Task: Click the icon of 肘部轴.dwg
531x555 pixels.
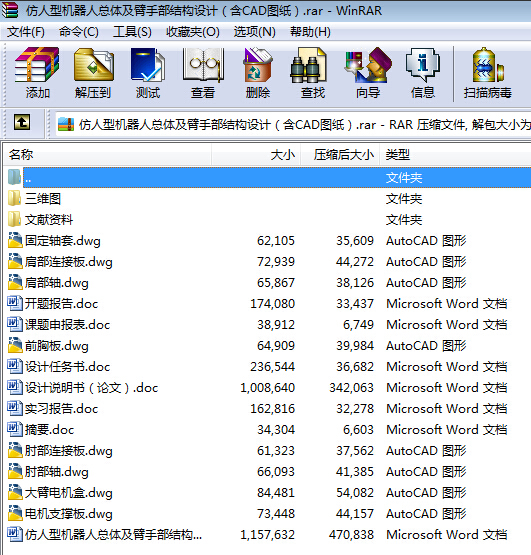Action: [x=15, y=471]
